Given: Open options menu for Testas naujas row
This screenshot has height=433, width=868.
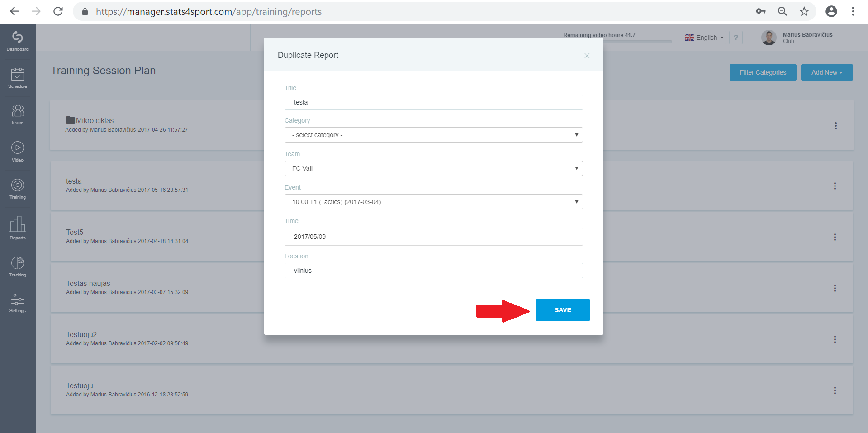Looking at the screenshot, I should coord(835,288).
